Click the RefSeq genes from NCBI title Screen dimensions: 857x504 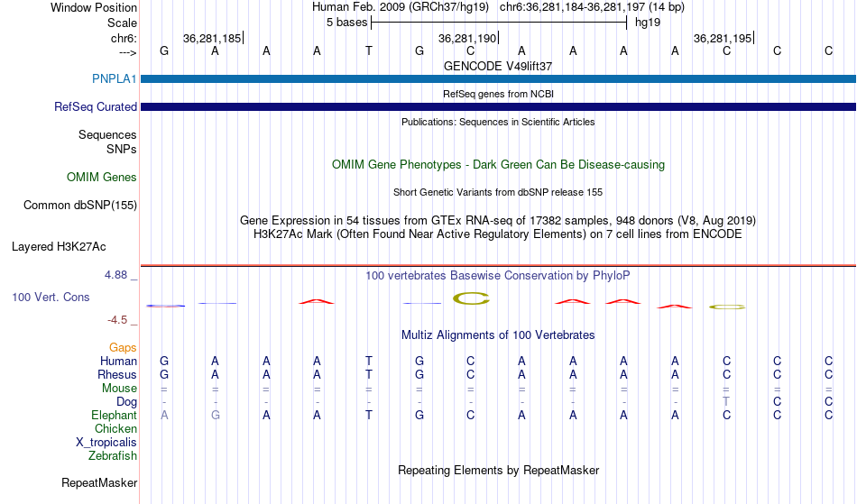click(x=498, y=94)
